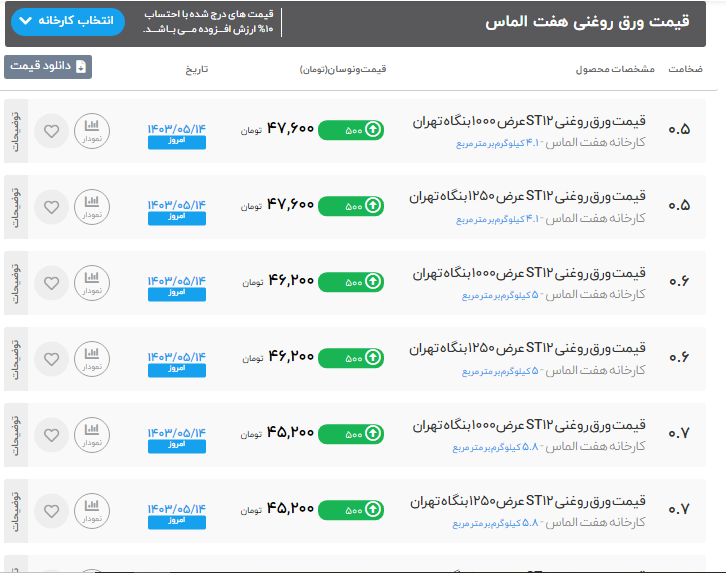Show نمودار chart for 0.6 width 1000 row

click(93, 282)
